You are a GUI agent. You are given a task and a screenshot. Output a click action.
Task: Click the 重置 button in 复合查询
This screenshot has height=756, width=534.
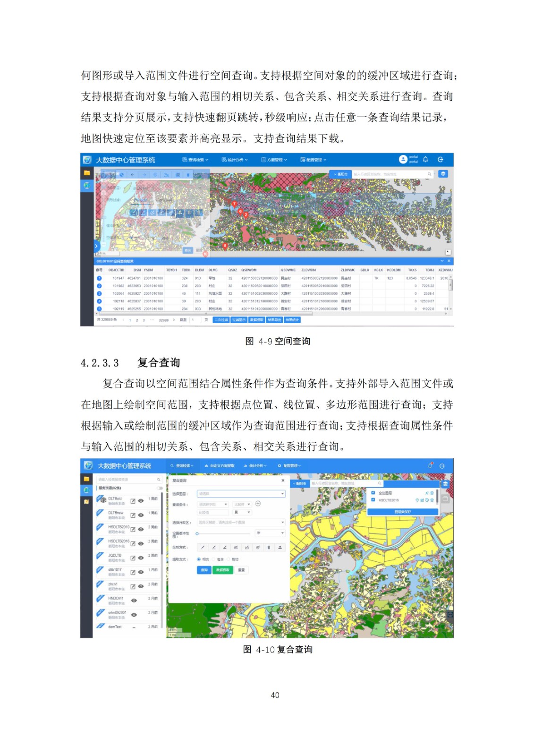point(241,570)
